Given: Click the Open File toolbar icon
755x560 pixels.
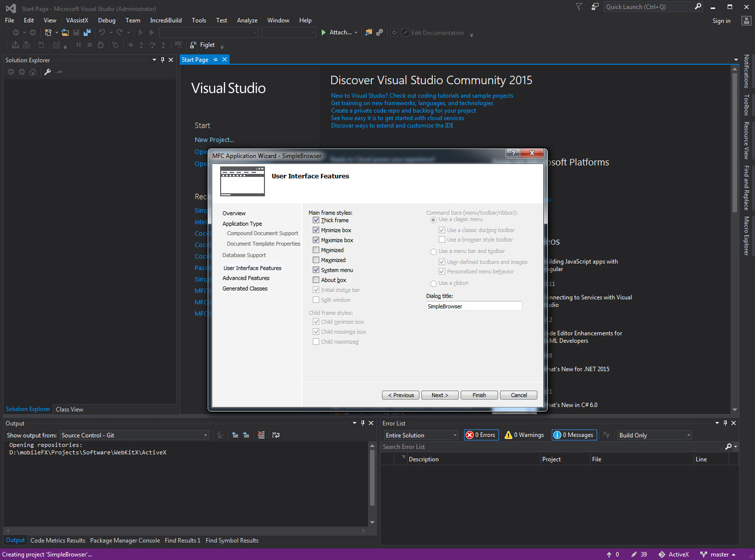Looking at the screenshot, I should (x=65, y=32).
